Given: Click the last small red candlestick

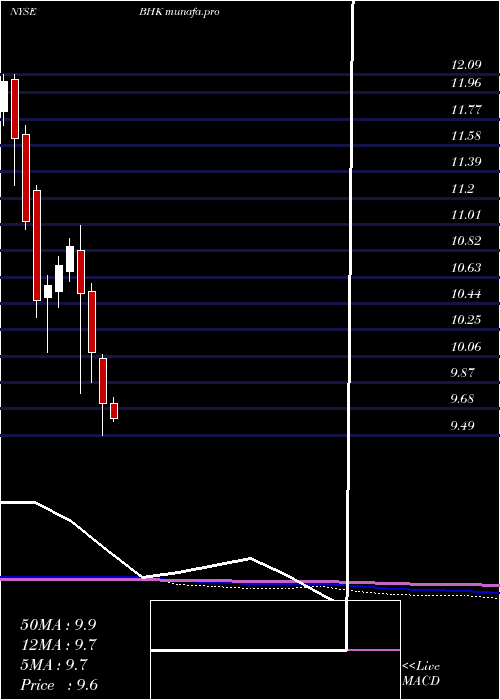Looking at the screenshot, I should tap(114, 410).
